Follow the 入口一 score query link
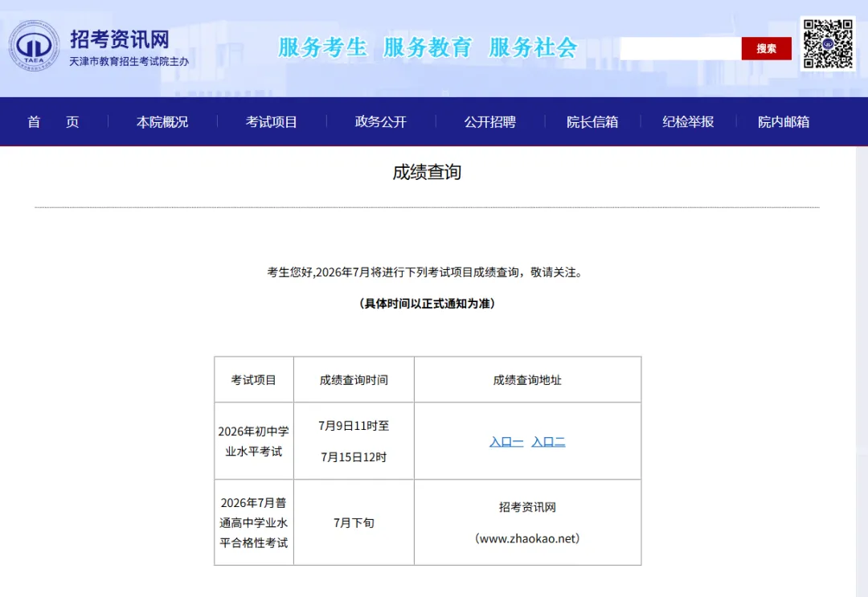Viewport: 868px width, 597px height. click(x=506, y=442)
